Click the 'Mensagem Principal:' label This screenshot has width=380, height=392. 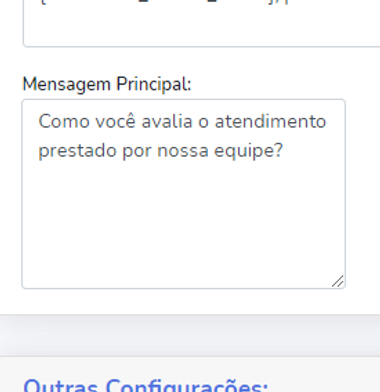click(x=107, y=84)
